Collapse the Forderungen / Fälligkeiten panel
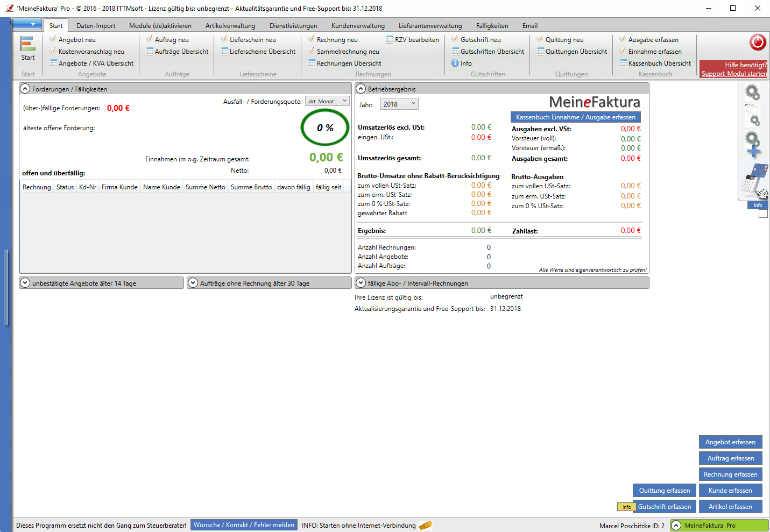Viewport: 770px width, 532px height. click(25, 89)
